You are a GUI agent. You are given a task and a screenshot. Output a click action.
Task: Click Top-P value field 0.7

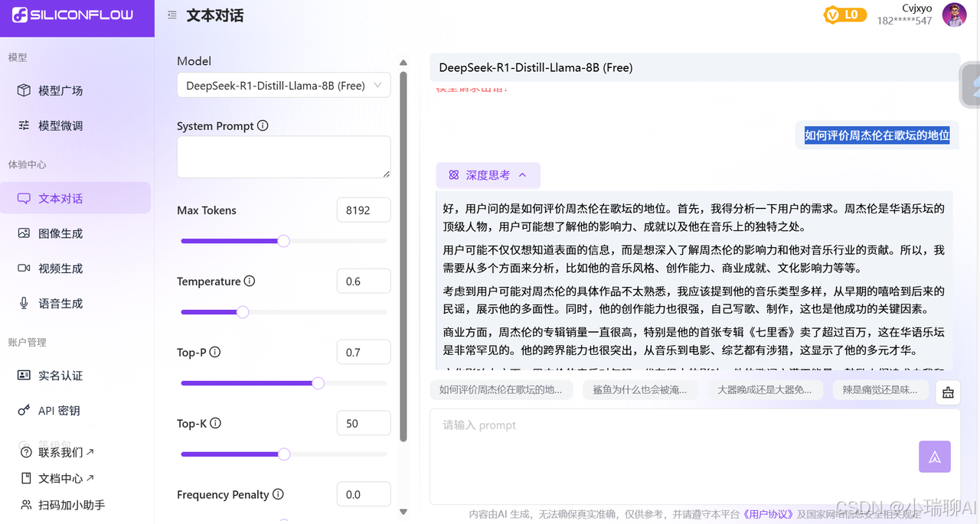364,353
